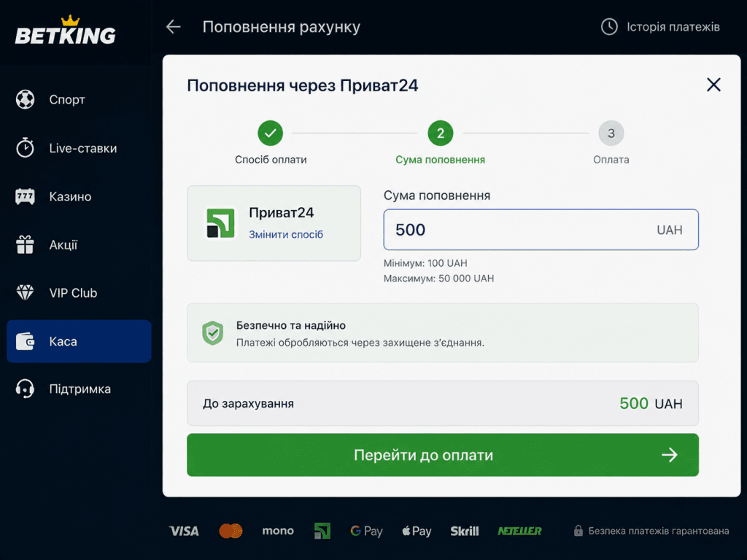Click the completed Спосіб оплати step checkmark

270,133
